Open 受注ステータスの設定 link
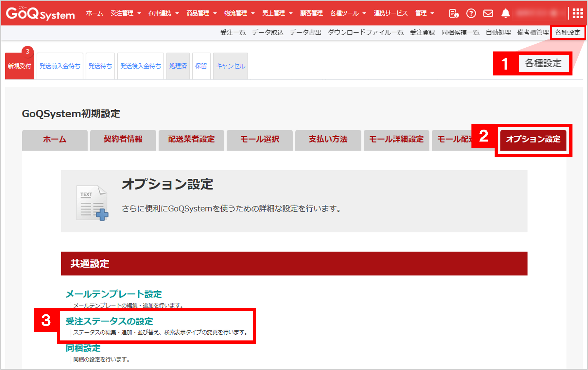The width and height of the screenshot is (588, 370). coord(109,321)
